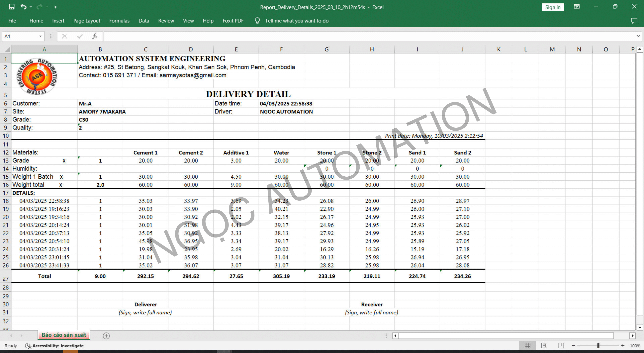Click the 'C30' grade cell
The height and width of the screenshot is (353, 644).
(x=100, y=120)
